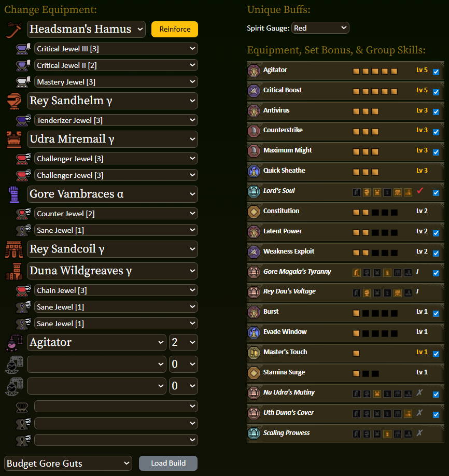The height and width of the screenshot is (476, 449).
Task: Click the Duna Wildgreaves leg armor icon
Action: [14, 271]
